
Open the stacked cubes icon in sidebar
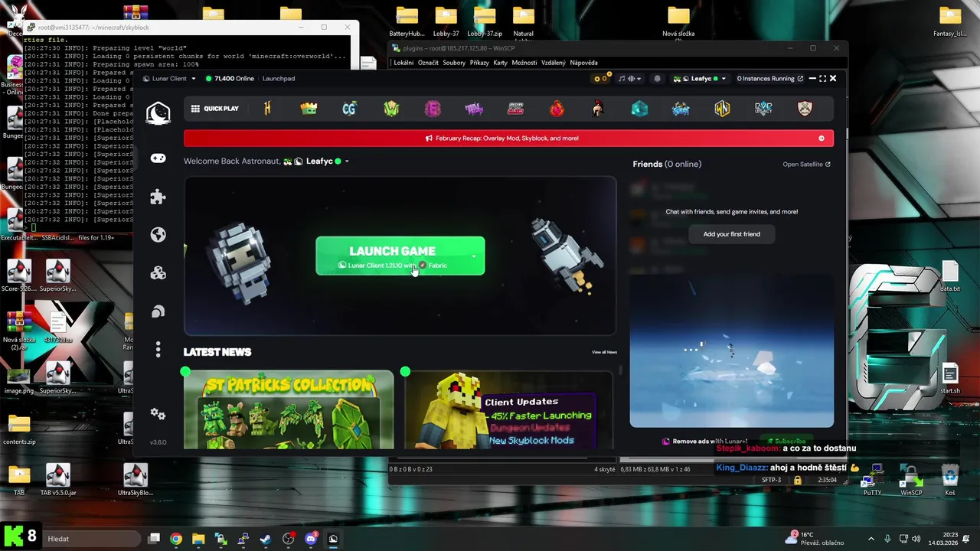[158, 273]
